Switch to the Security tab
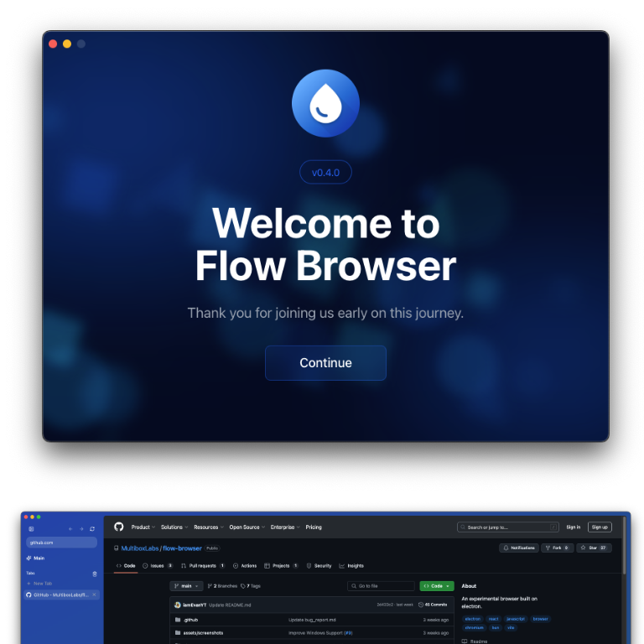This screenshot has width=644, height=644. pos(319,565)
